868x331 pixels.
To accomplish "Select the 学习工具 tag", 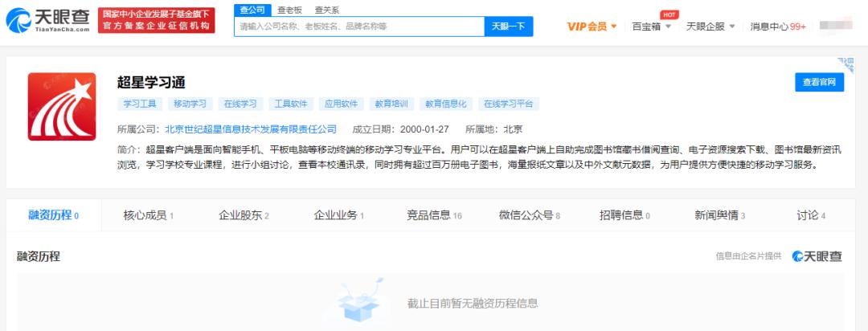I will pyautogui.click(x=140, y=104).
